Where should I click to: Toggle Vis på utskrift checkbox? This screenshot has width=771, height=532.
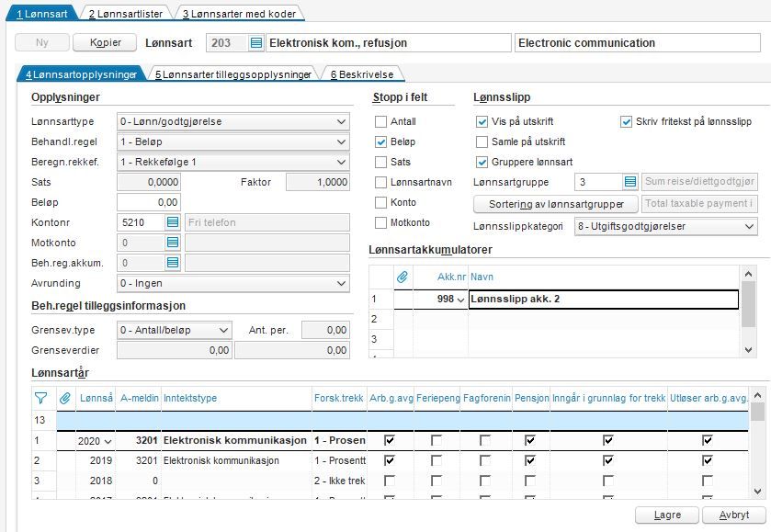(482, 121)
